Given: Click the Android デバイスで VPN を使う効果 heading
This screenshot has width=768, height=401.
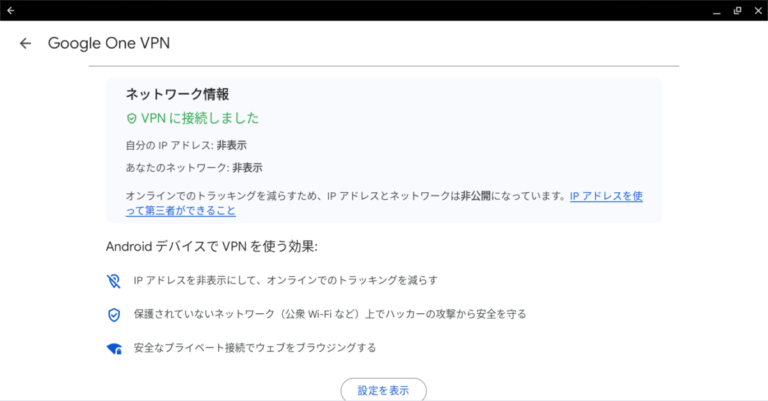Looking at the screenshot, I should 212,246.
